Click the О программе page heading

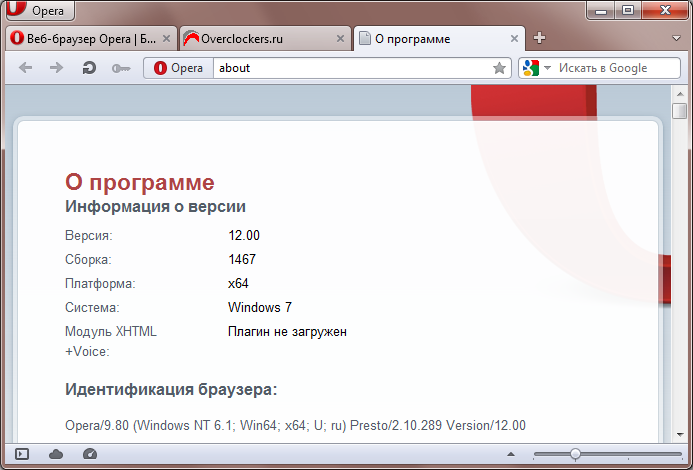tap(140, 182)
